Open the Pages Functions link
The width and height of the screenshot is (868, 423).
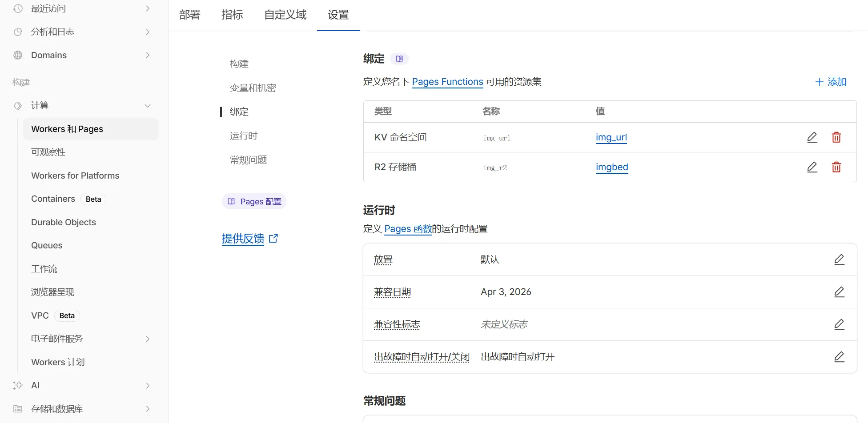(447, 82)
